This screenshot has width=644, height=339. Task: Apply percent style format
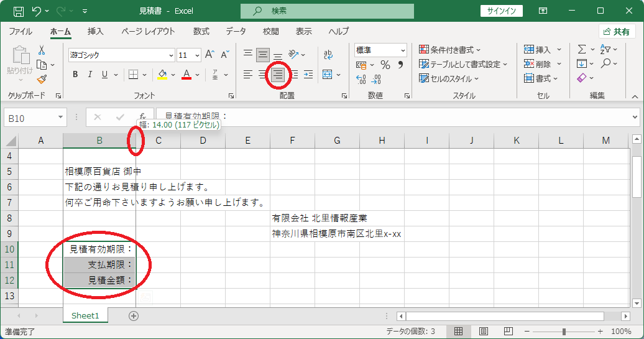click(x=385, y=65)
